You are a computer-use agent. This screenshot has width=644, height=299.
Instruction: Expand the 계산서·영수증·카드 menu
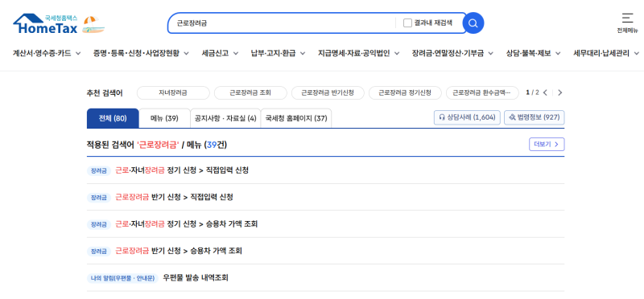point(47,53)
